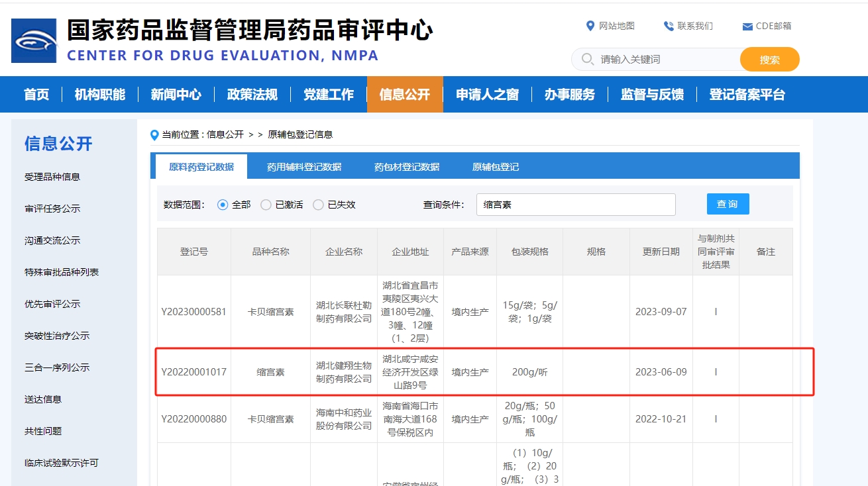Open the 信息公开 navigation menu

pyautogui.click(x=404, y=95)
